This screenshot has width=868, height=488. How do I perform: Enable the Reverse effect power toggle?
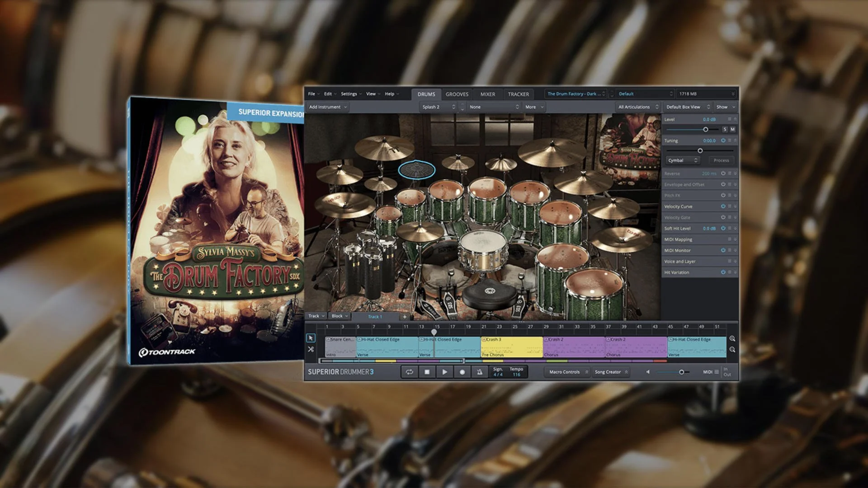(x=723, y=173)
